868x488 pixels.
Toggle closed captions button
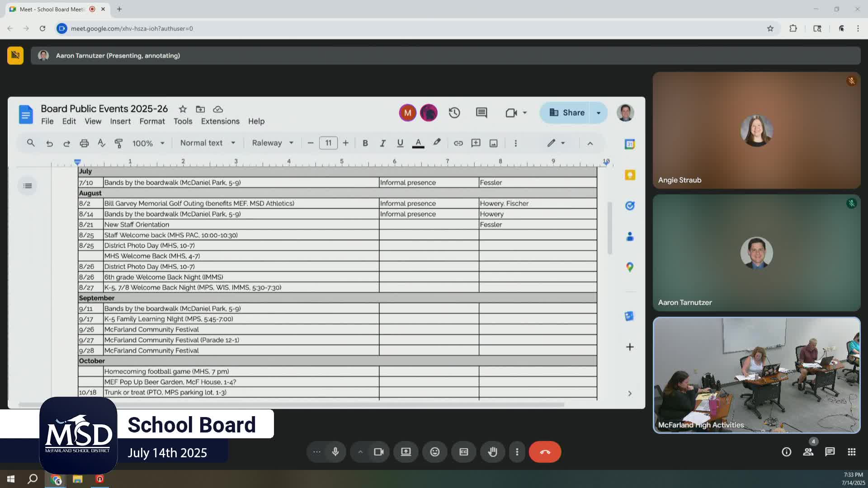click(x=463, y=452)
